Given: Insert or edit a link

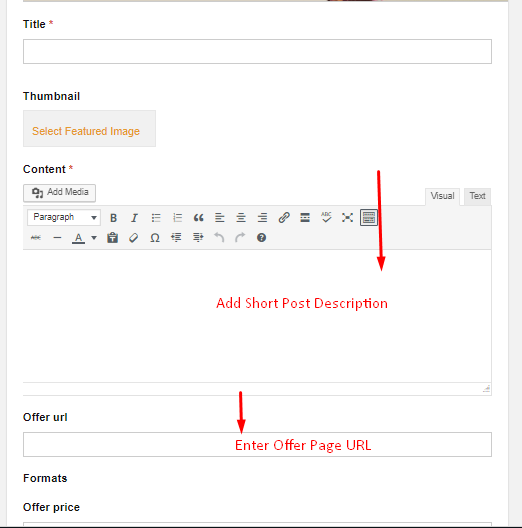Looking at the screenshot, I should (x=284, y=218).
